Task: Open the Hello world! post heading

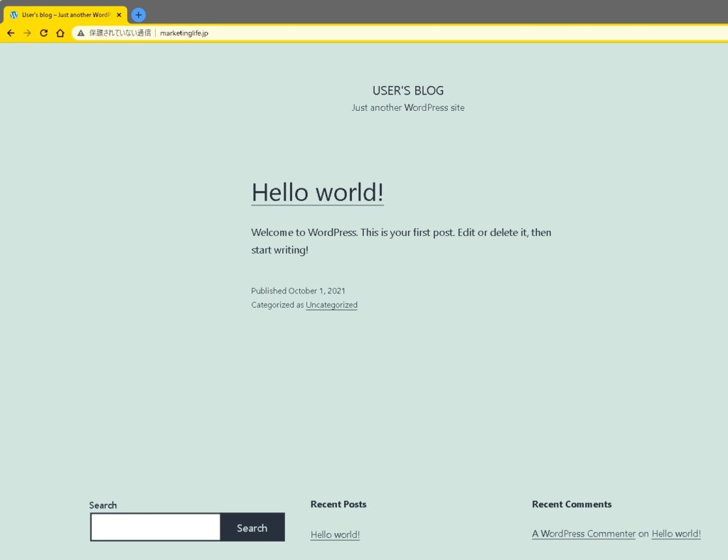Action: 317,192
